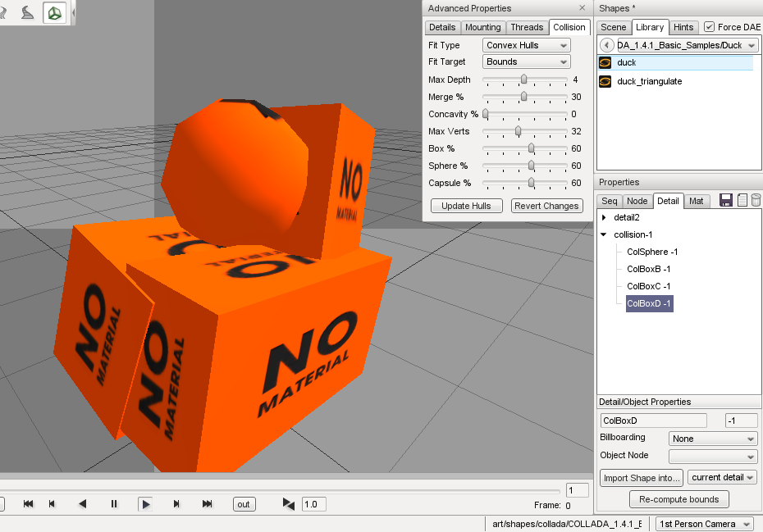Select duck_triangulate in the library list
Viewport: 763px width, 532px height.
649,81
